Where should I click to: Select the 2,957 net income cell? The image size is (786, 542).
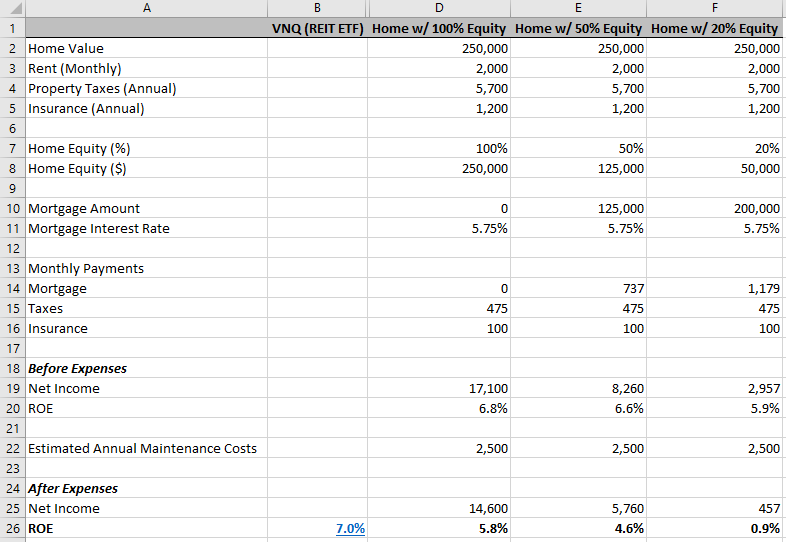coord(714,389)
